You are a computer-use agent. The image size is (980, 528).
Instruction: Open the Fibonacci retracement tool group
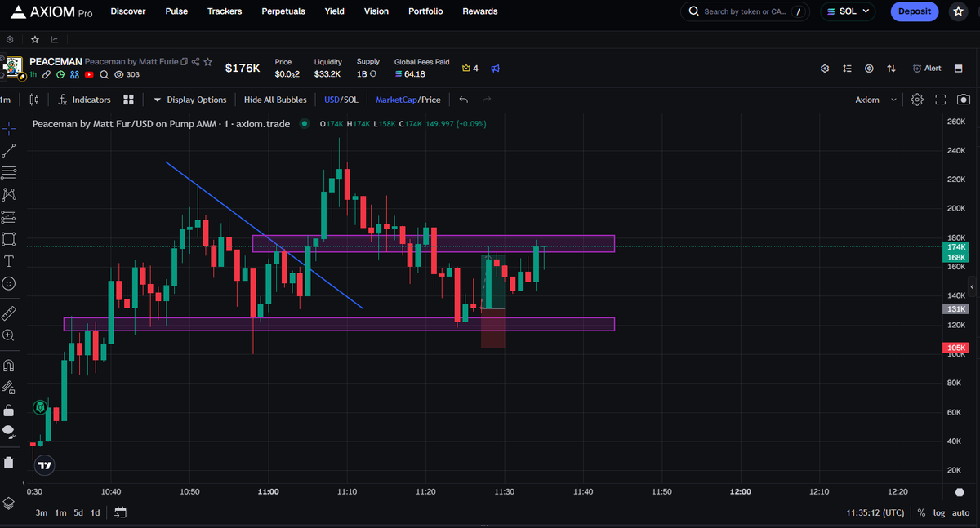(x=9, y=172)
